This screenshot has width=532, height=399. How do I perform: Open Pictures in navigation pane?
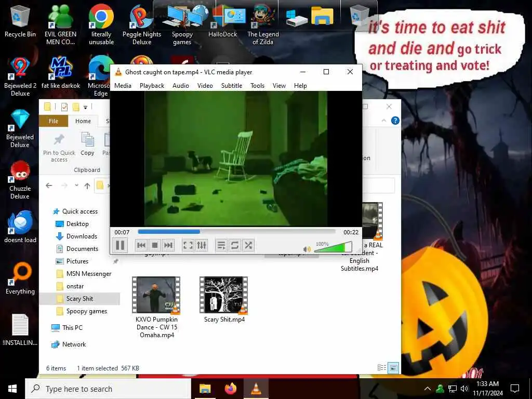pyautogui.click(x=77, y=261)
